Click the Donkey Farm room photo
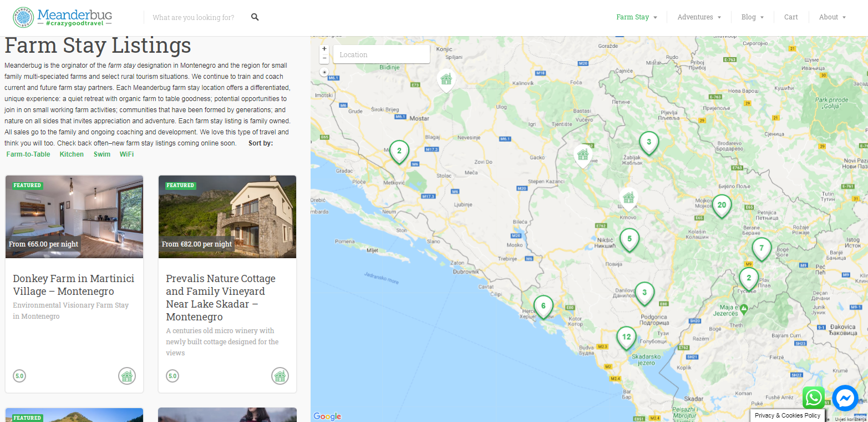 point(74,217)
